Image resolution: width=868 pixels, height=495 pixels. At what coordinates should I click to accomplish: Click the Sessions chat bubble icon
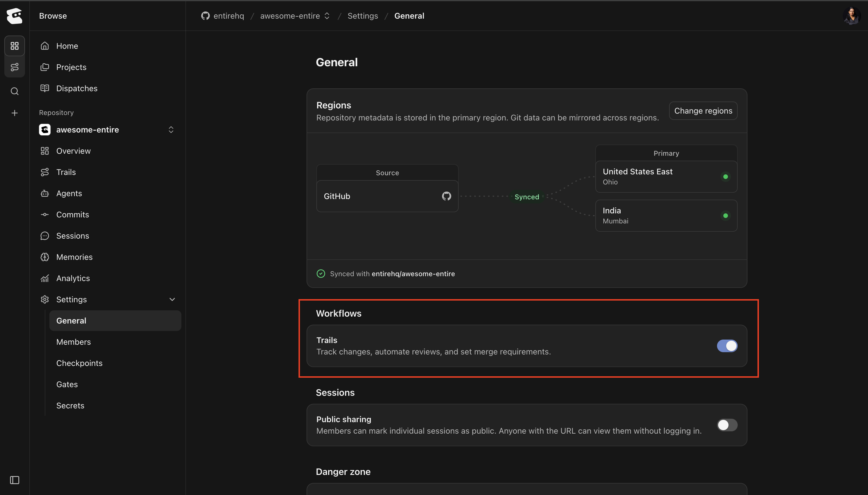click(x=44, y=236)
